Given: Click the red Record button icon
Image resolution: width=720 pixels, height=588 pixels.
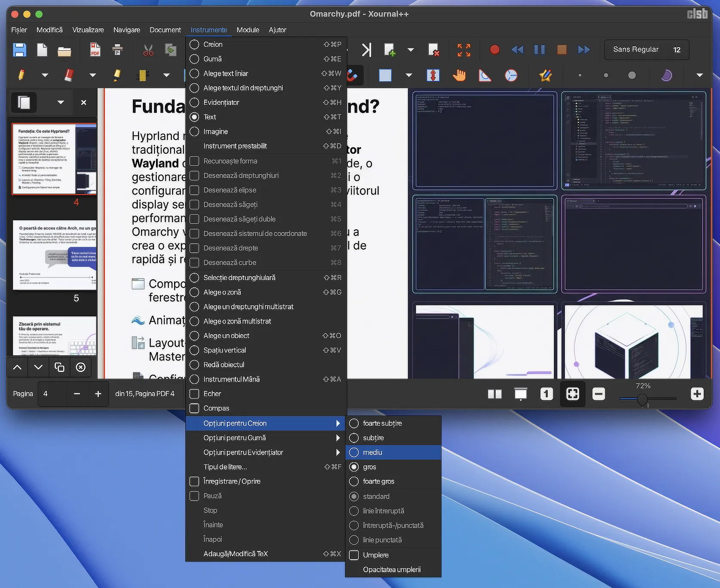Looking at the screenshot, I should coord(494,50).
